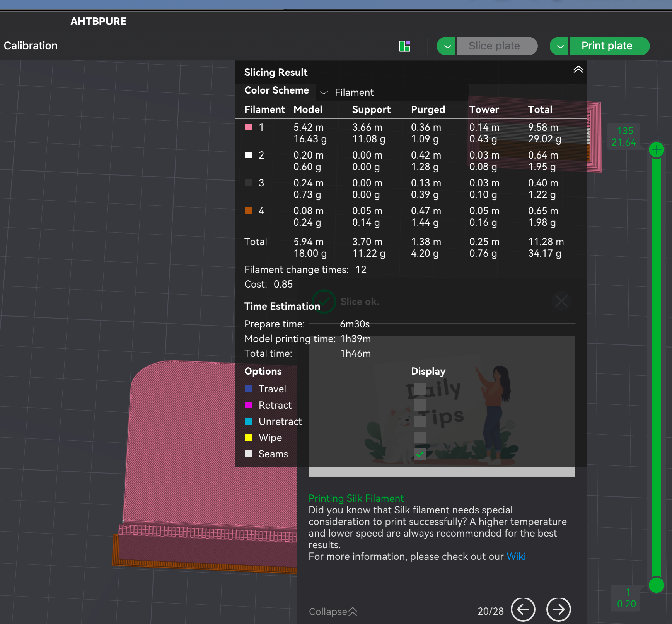Open the Print plate dropdown arrow

pyautogui.click(x=559, y=46)
